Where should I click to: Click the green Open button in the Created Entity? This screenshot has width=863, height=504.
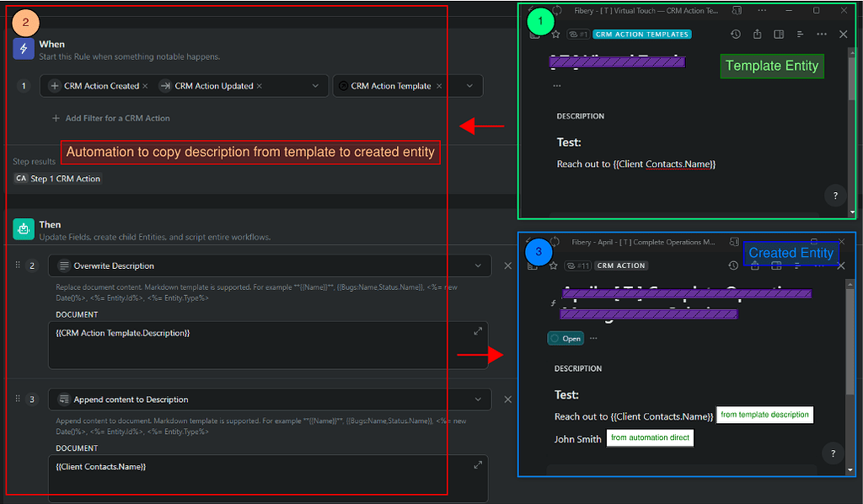[x=565, y=337]
